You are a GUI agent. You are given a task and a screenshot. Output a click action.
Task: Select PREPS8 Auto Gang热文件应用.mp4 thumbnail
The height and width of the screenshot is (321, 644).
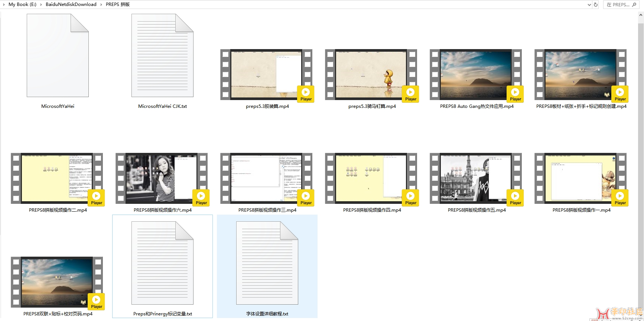coord(476,75)
